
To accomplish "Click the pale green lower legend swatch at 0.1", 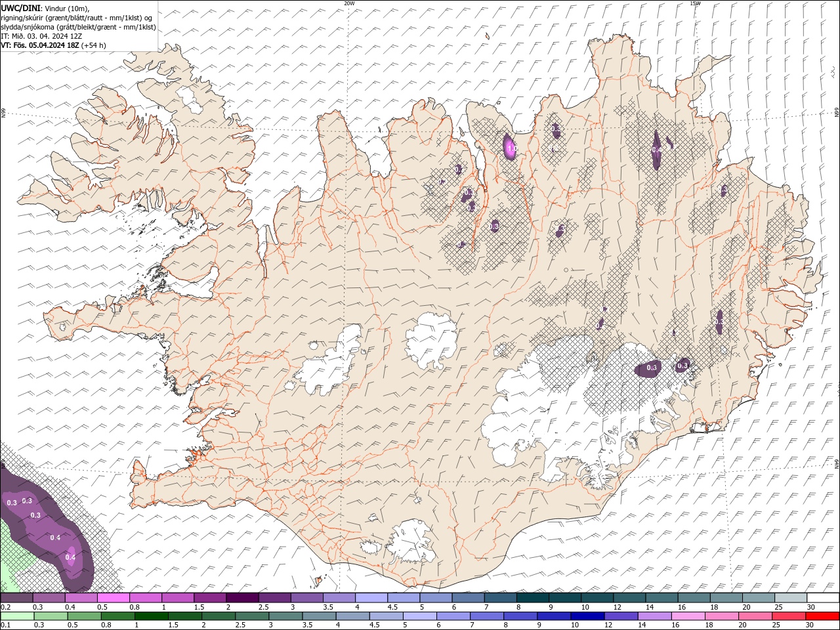I will [17, 616].
